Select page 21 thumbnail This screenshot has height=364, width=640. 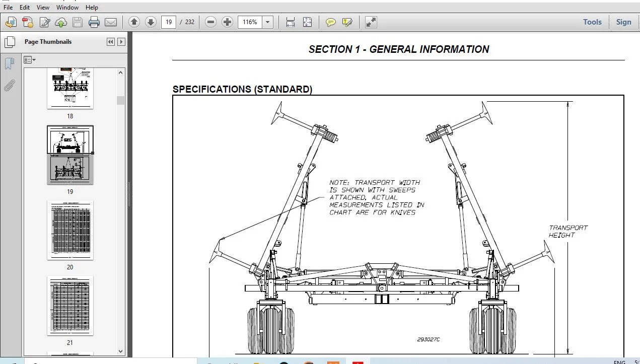tap(70, 306)
